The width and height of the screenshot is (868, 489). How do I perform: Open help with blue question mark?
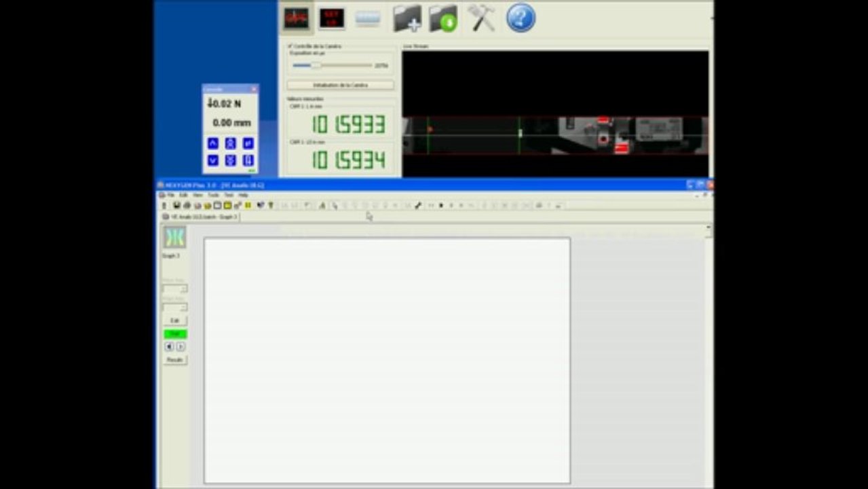[x=521, y=18]
